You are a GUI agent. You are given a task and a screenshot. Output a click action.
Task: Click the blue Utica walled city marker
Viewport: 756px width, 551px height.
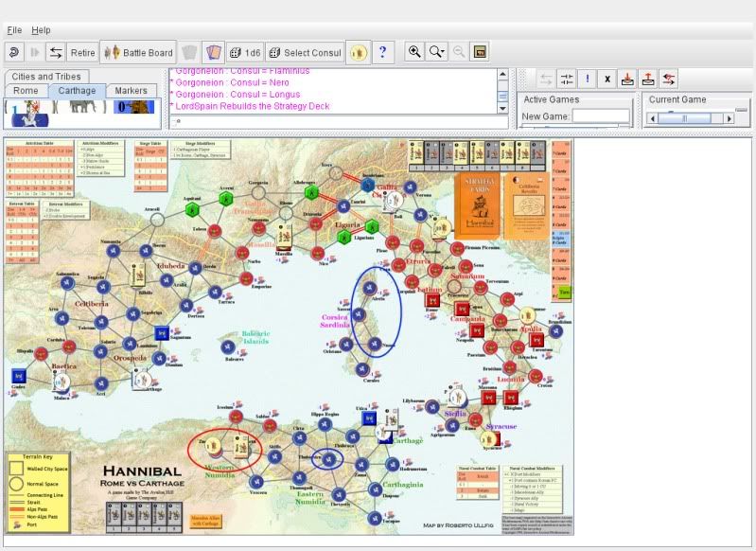click(369, 418)
